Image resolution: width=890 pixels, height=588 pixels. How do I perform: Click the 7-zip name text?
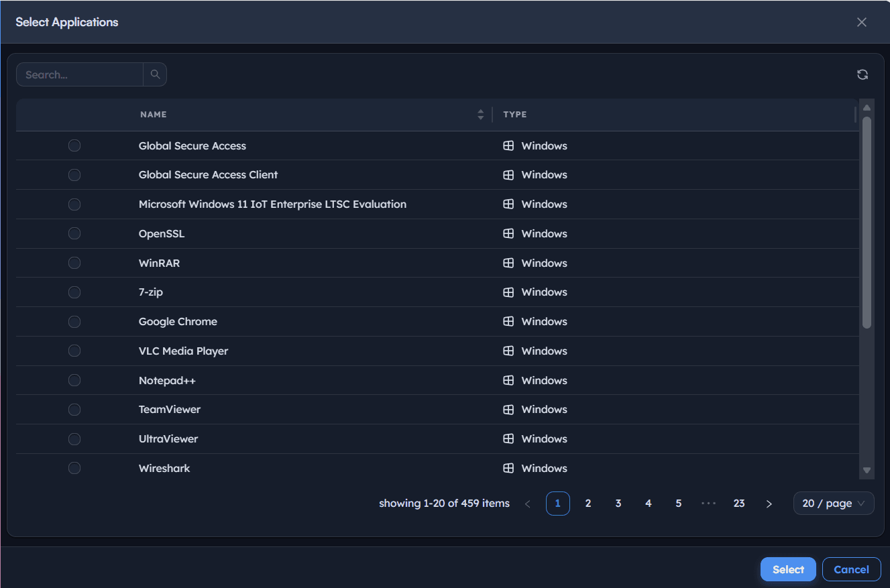(x=151, y=292)
